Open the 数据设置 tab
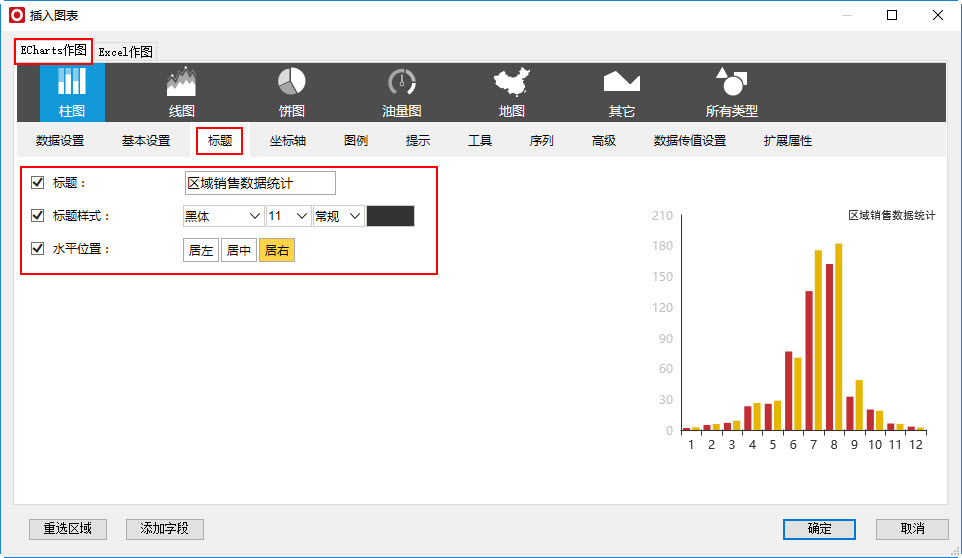This screenshot has width=962, height=558. [60, 140]
